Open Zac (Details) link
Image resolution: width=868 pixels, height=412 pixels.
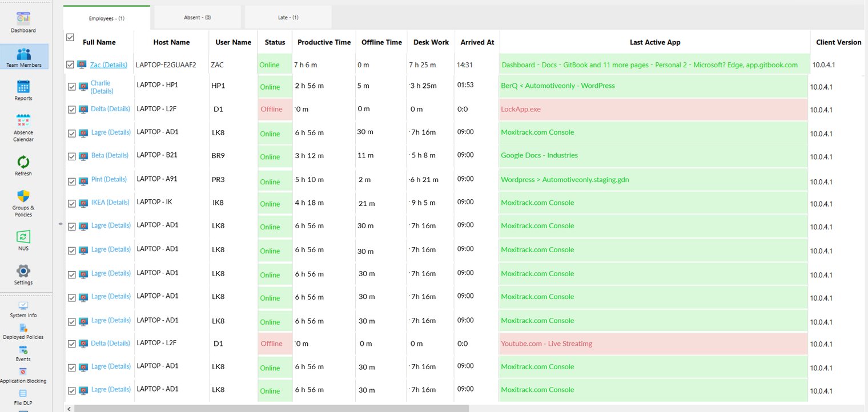[x=108, y=65]
